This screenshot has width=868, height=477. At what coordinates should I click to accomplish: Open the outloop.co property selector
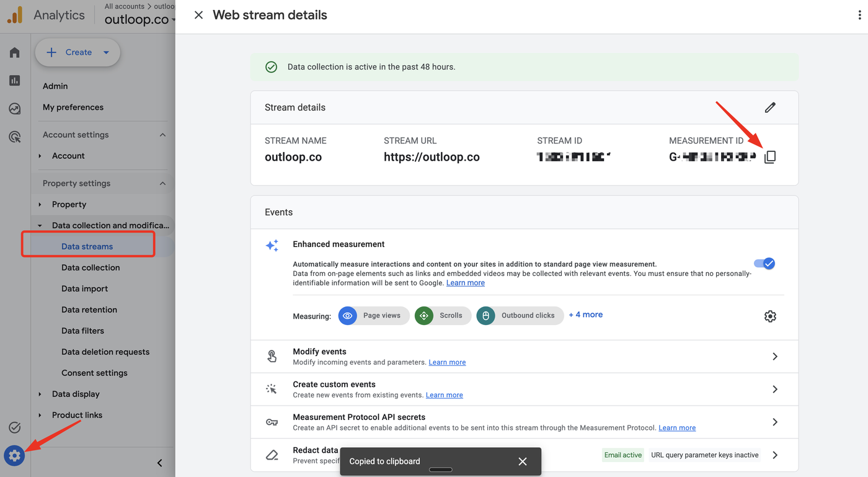139,19
